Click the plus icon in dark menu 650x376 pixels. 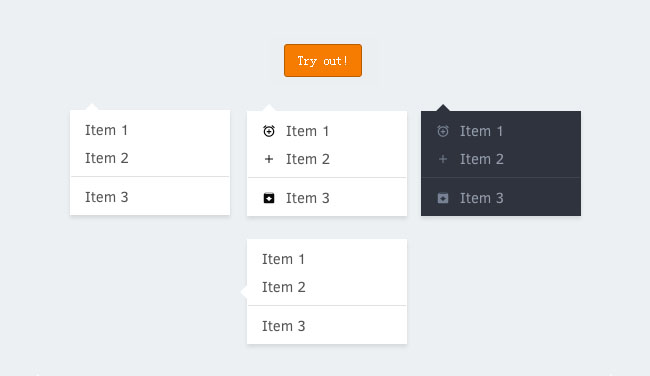[x=443, y=159]
